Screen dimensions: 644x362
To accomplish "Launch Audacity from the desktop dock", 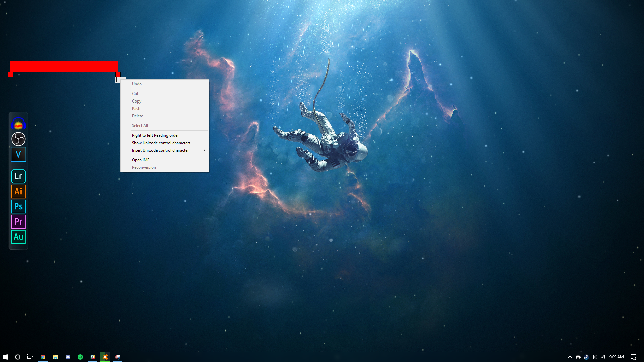I will [x=18, y=124].
